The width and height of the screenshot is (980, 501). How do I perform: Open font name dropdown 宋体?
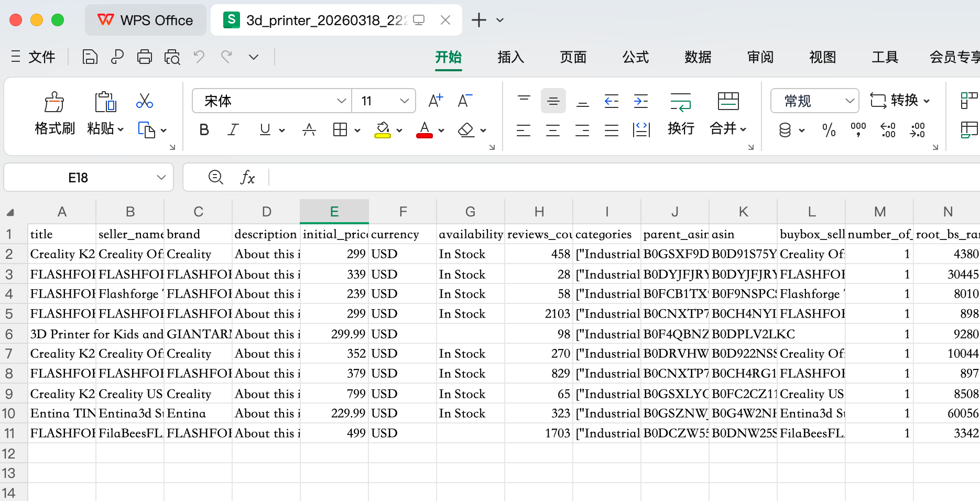tap(342, 101)
